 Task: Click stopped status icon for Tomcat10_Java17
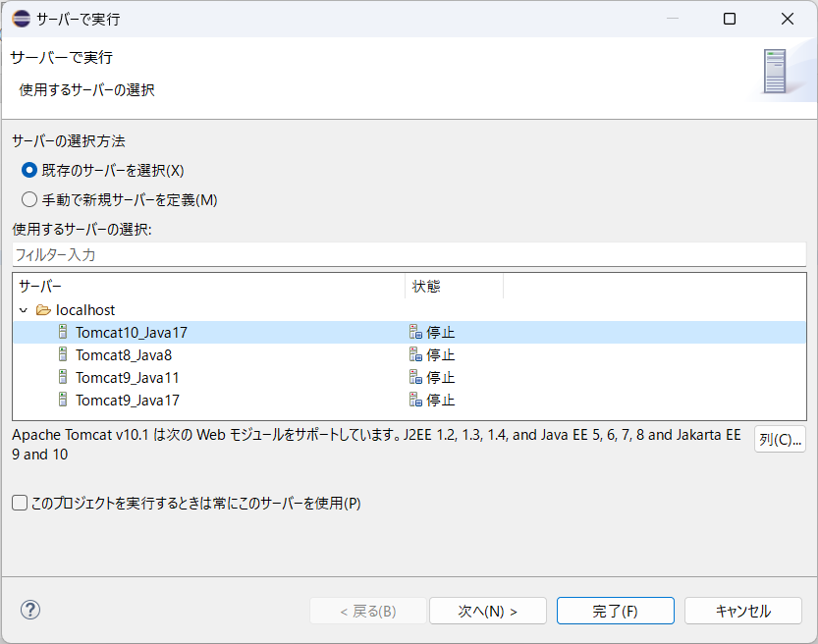pyautogui.click(x=415, y=333)
